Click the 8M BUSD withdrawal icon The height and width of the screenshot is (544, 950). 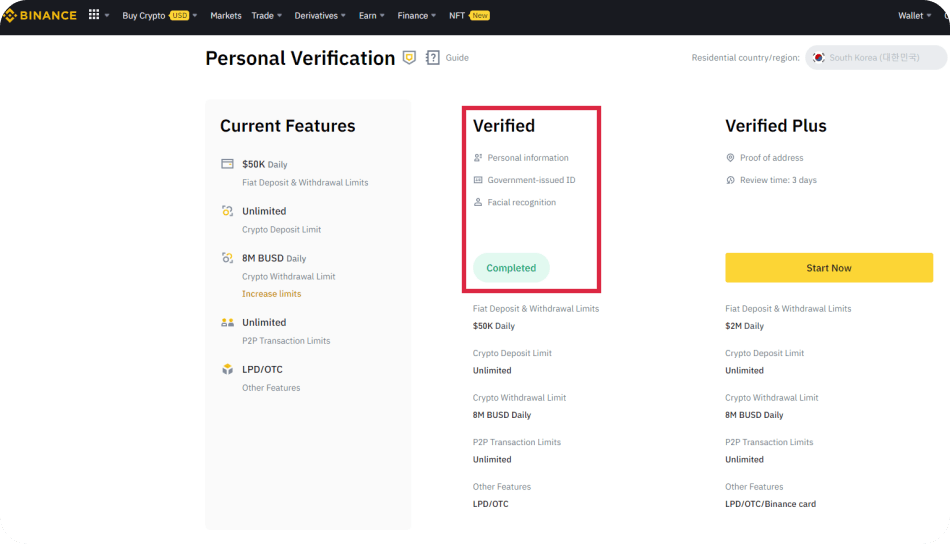click(227, 258)
